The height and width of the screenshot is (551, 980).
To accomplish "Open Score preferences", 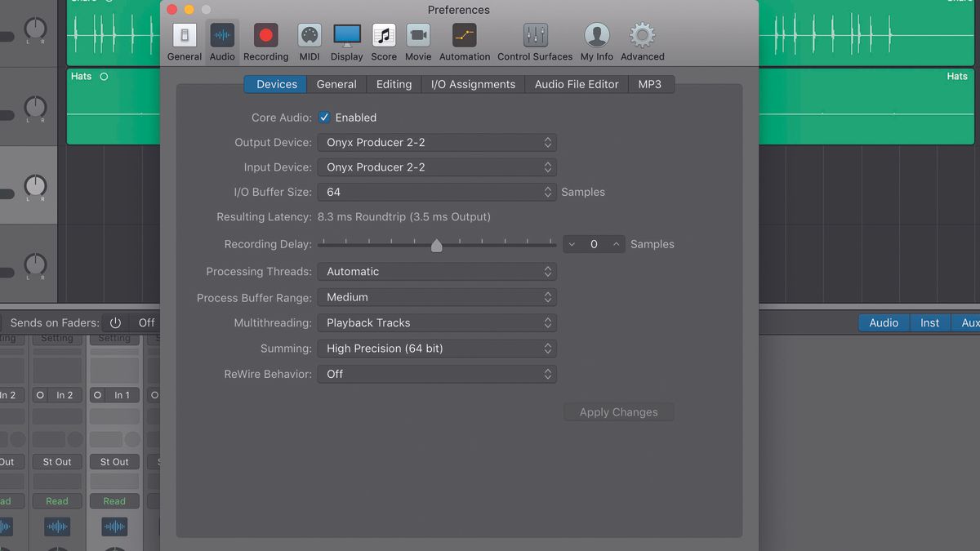I will click(383, 36).
